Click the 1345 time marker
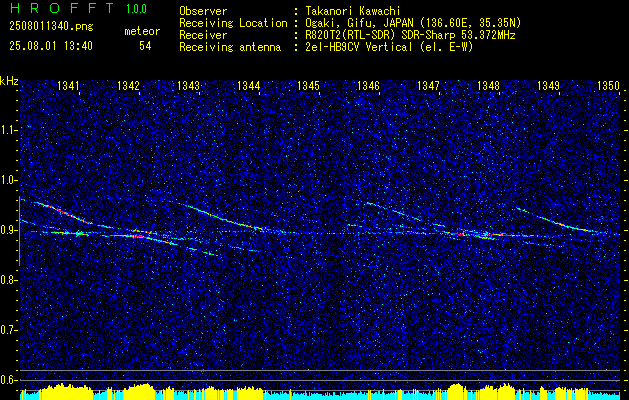629x400 pixels. click(308, 85)
